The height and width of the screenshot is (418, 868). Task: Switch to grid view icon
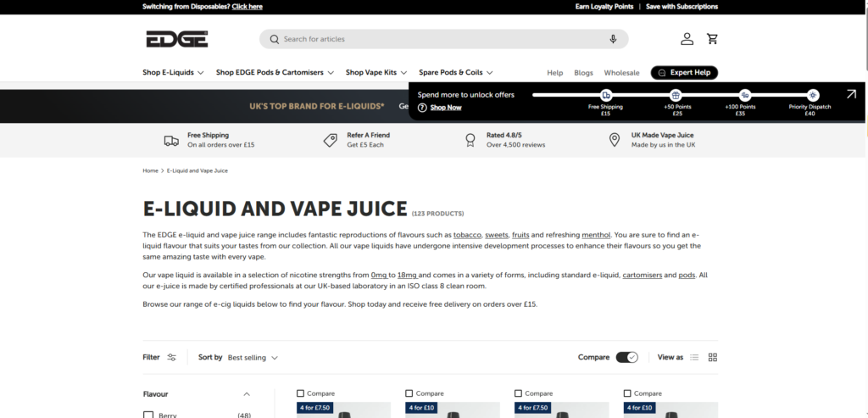pos(712,357)
